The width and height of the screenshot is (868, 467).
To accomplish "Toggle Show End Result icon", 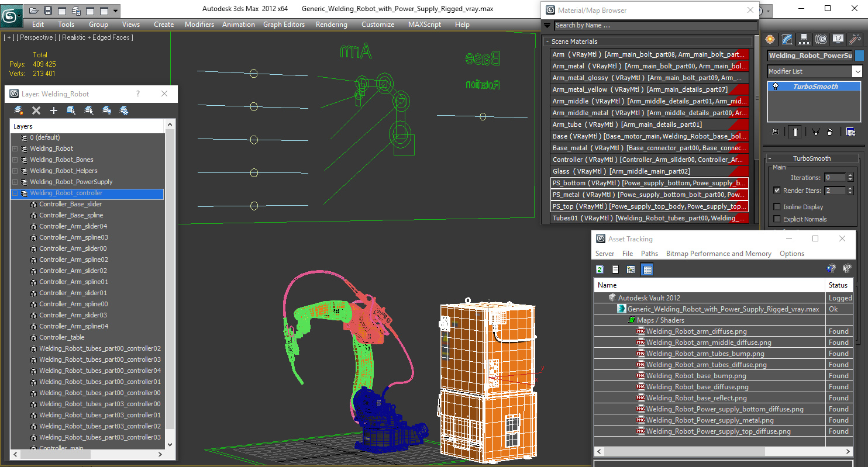I will coord(795,132).
